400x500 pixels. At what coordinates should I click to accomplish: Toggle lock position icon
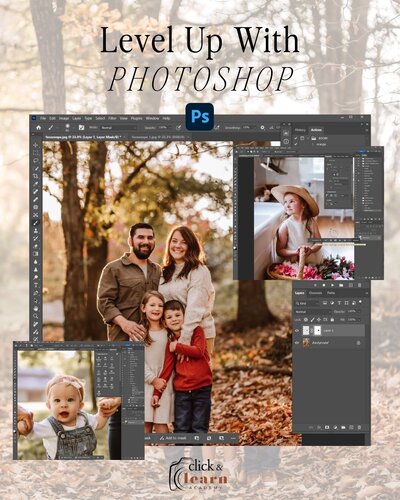pyautogui.click(x=319, y=320)
